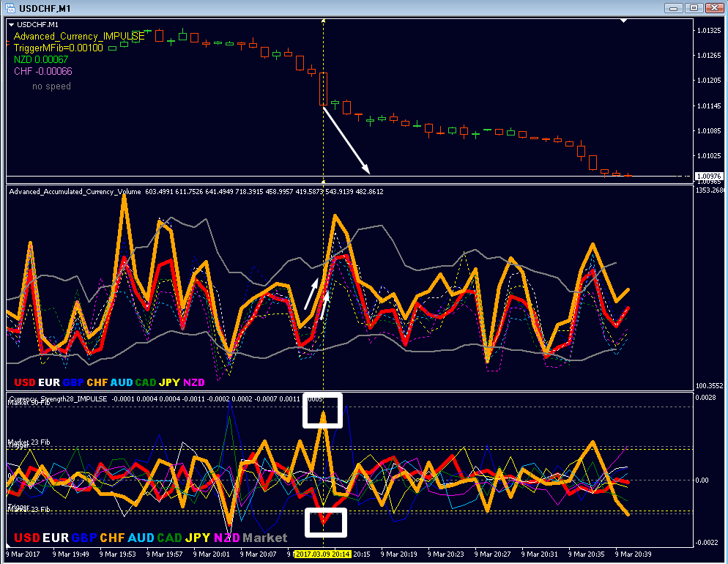Select the lower white rectangle around USD trough

click(326, 523)
